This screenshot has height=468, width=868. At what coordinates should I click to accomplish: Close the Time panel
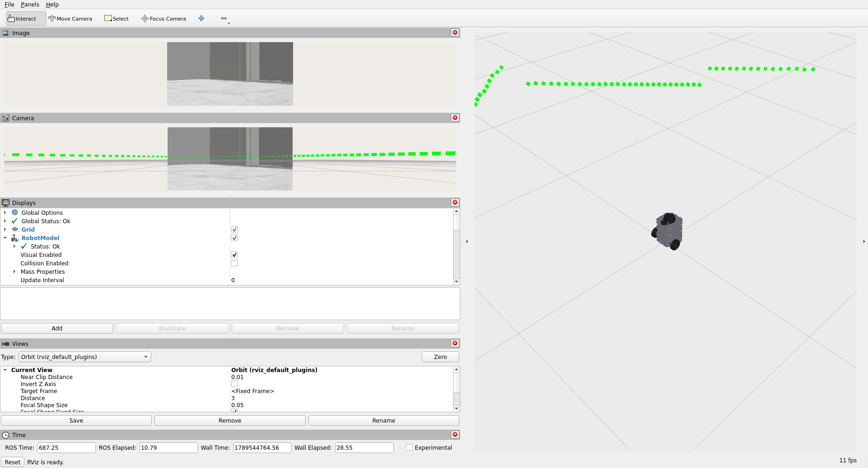[x=455, y=434]
